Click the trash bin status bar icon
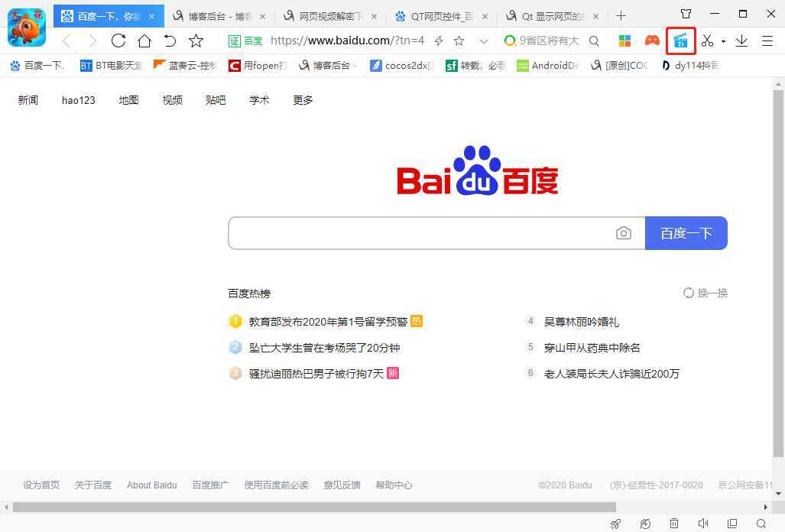This screenshot has height=532, width=785. point(674,524)
